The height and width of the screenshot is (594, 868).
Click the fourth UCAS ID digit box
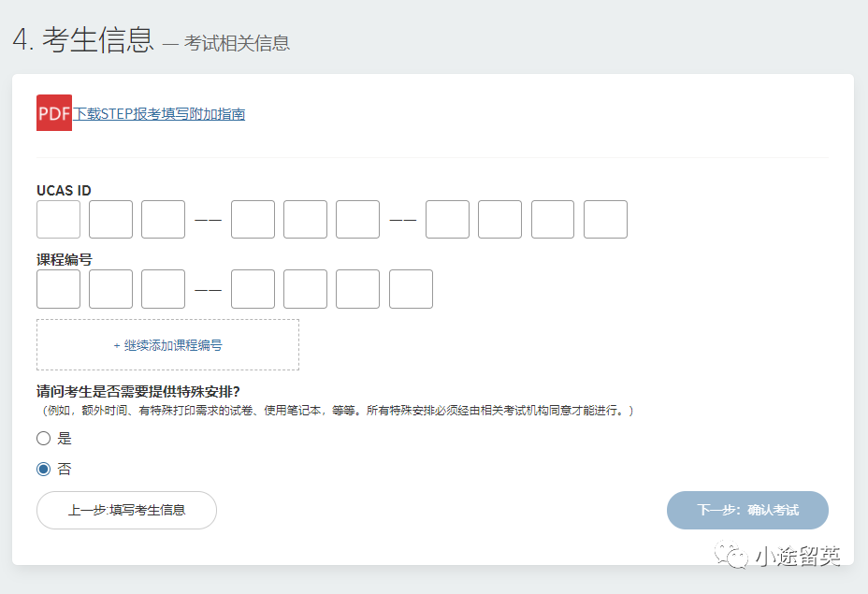click(x=253, y=220)
